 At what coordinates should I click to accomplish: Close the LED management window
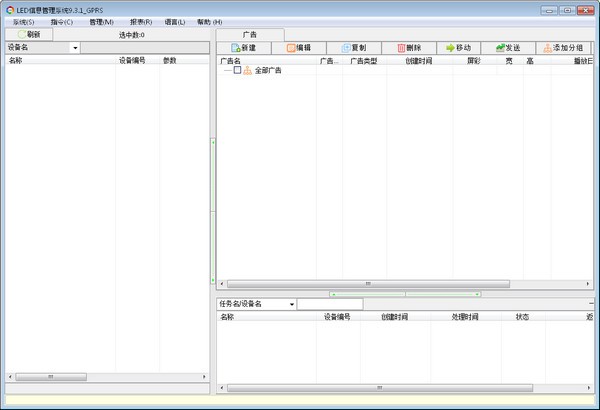pos(585,10)
